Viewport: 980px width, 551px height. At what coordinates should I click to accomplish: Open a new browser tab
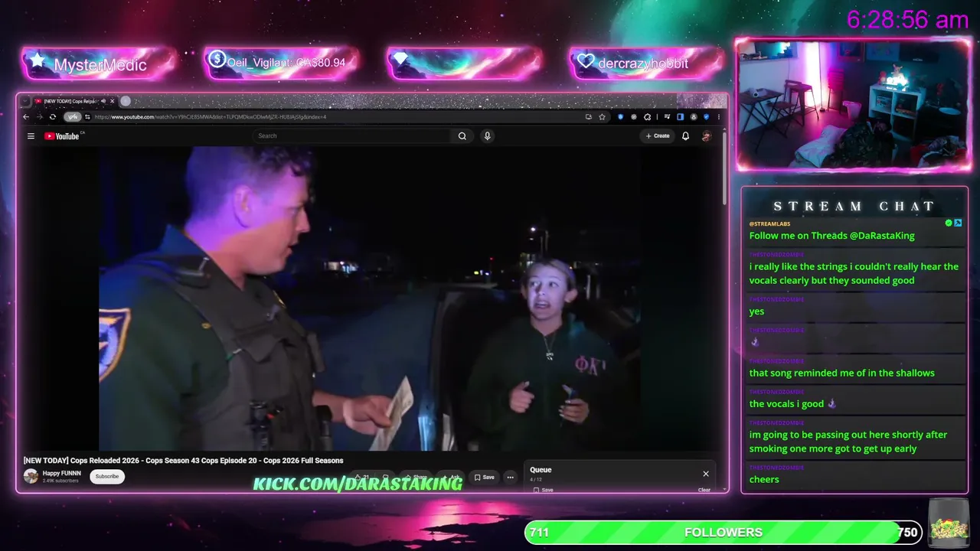[126, 101]
